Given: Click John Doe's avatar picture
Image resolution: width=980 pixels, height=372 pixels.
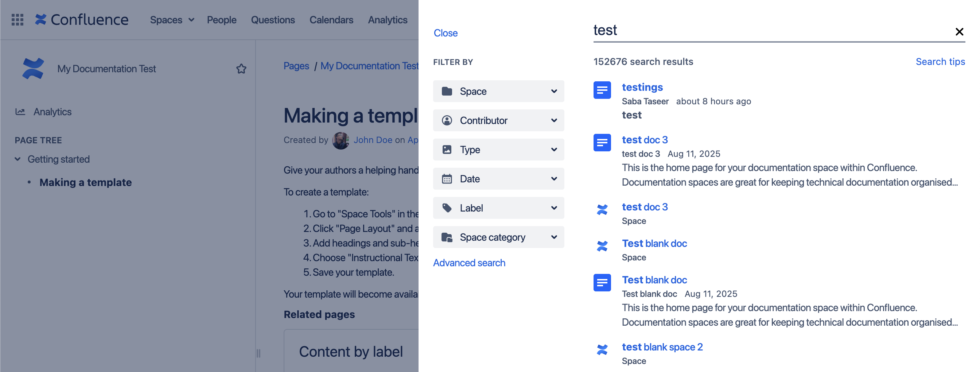Looking at the screenshot, I should click(341, 140).
